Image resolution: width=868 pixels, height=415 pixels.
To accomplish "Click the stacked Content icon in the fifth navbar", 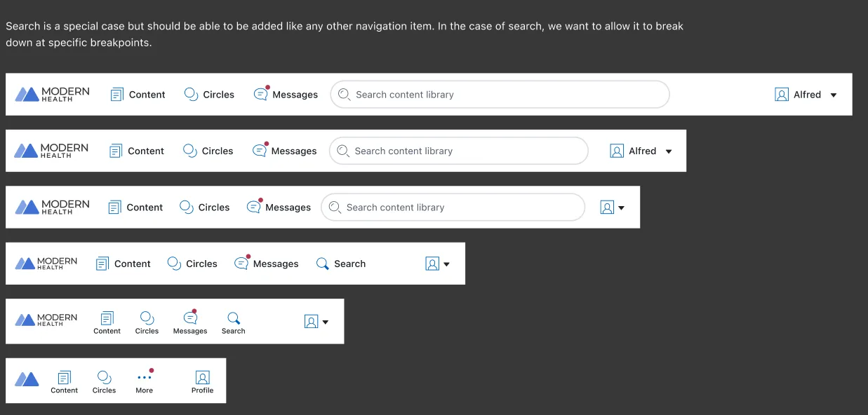I will click(x=107, y=322).
